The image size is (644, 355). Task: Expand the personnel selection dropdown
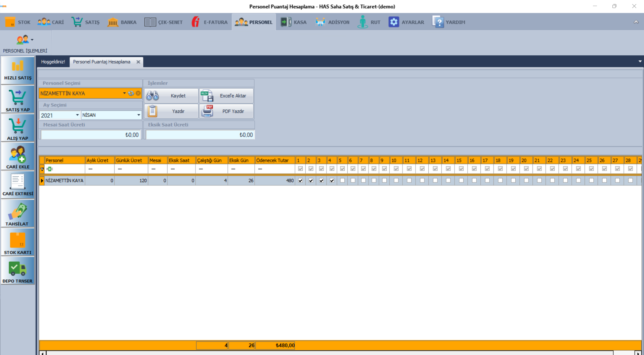click(124, 93)
